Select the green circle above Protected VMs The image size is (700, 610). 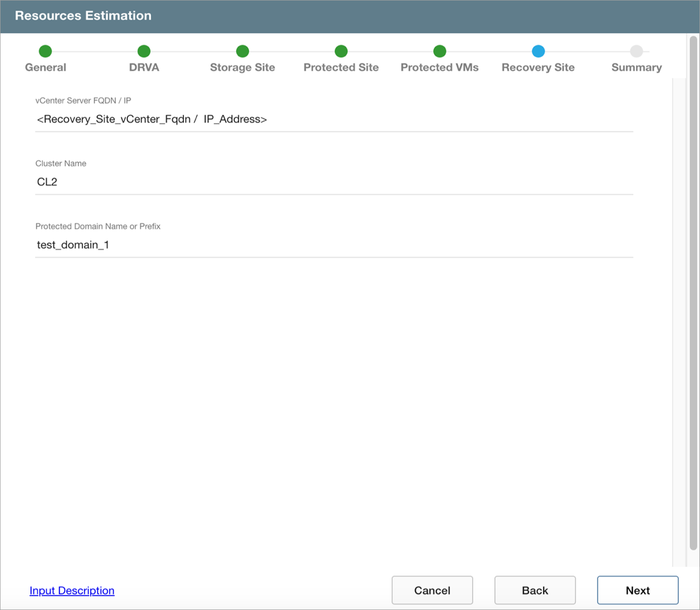pos(440,51)
